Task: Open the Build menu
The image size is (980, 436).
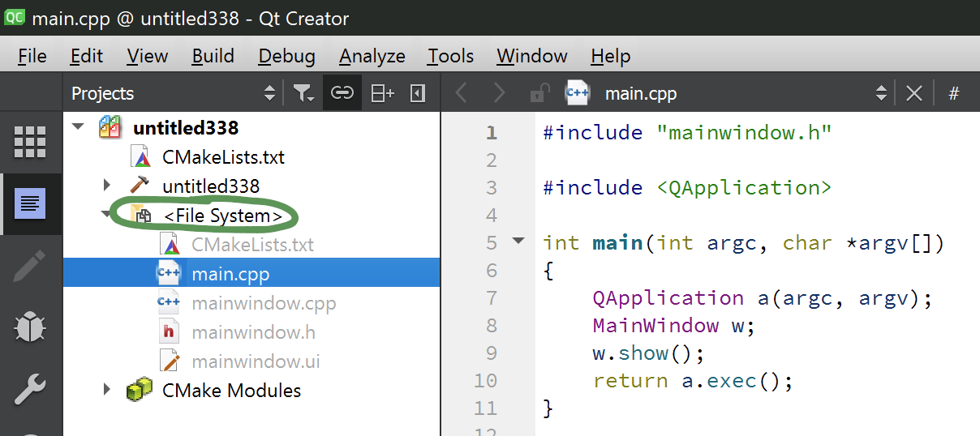Action: pos(213,56)
